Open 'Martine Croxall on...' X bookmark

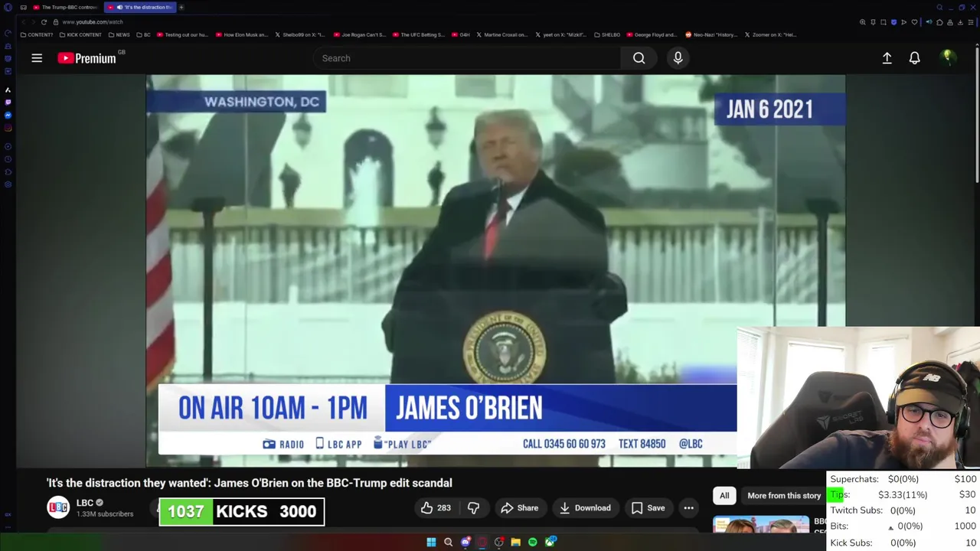pyautogui.click(x=502, y=34)
